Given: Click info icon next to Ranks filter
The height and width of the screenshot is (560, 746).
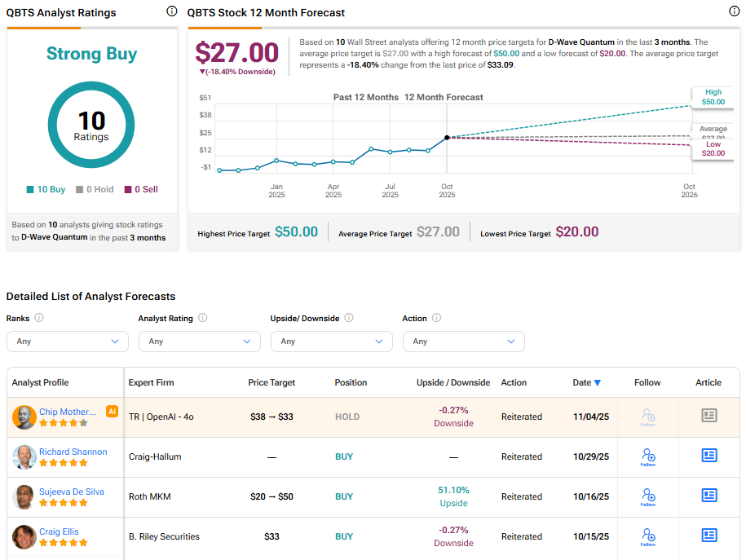Looking at the screenshot, I should click(x=39, y=318).
